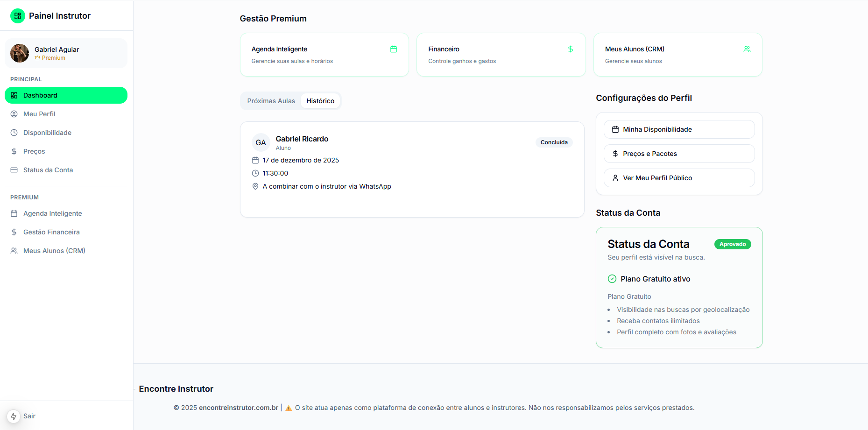Open Meus Alunos (CRM) in the sidebar
This screenshot has height=430, width=868.
tap(54, 251)
